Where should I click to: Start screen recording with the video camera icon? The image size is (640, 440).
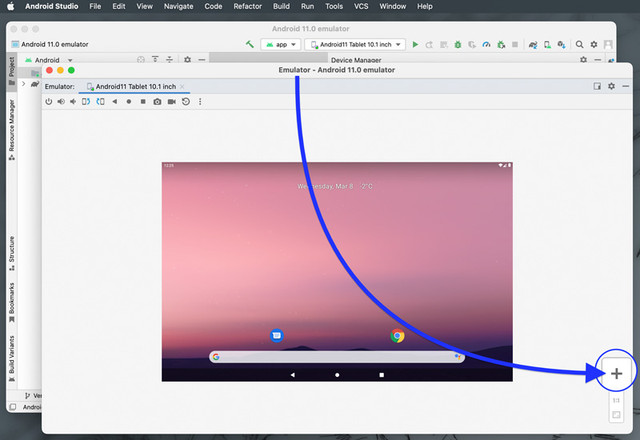coord(171,102)
